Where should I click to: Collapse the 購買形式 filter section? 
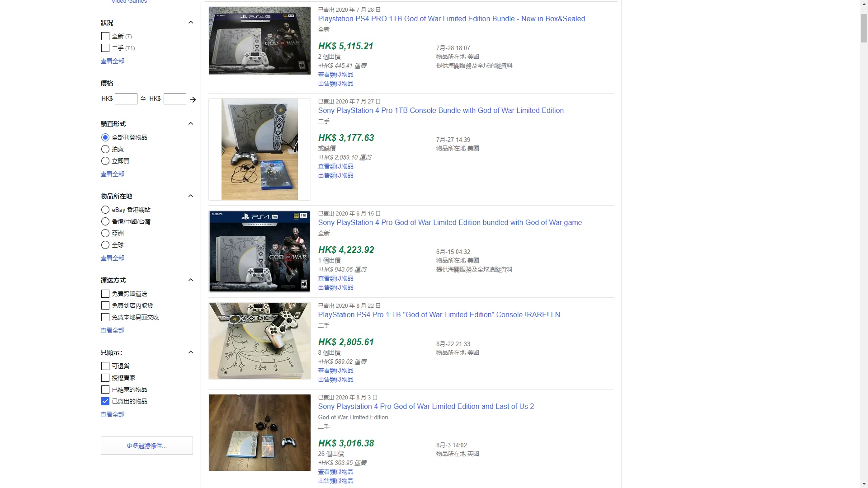click(191, 123)
